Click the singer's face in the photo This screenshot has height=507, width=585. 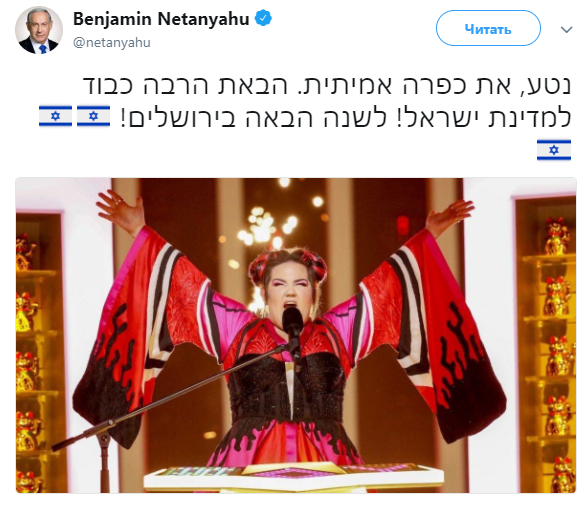point(289,290)
